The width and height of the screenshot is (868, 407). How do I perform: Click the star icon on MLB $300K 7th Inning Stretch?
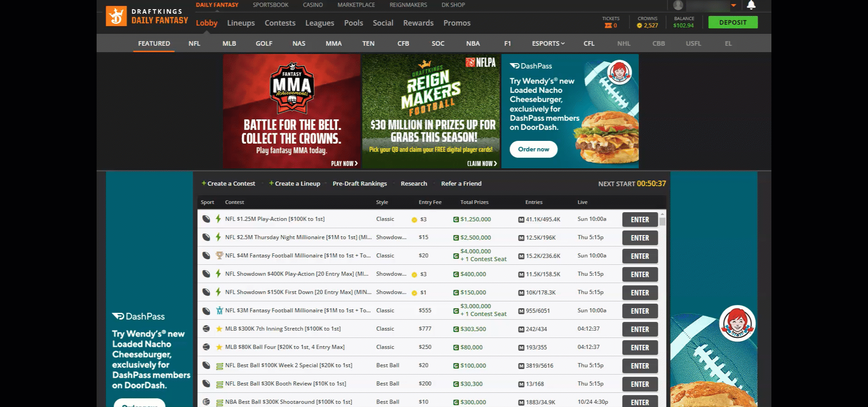click(219, 329)
